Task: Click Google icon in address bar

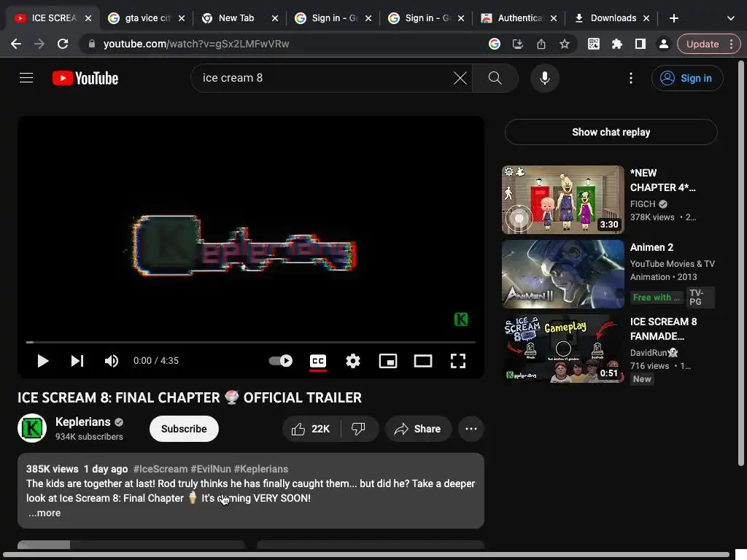Action: pos(495,44)
